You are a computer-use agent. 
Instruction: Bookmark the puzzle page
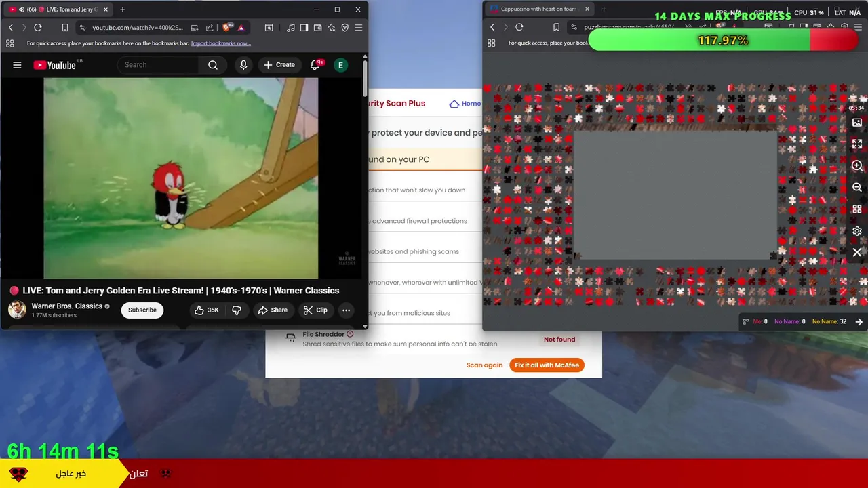tap(557, 27)
